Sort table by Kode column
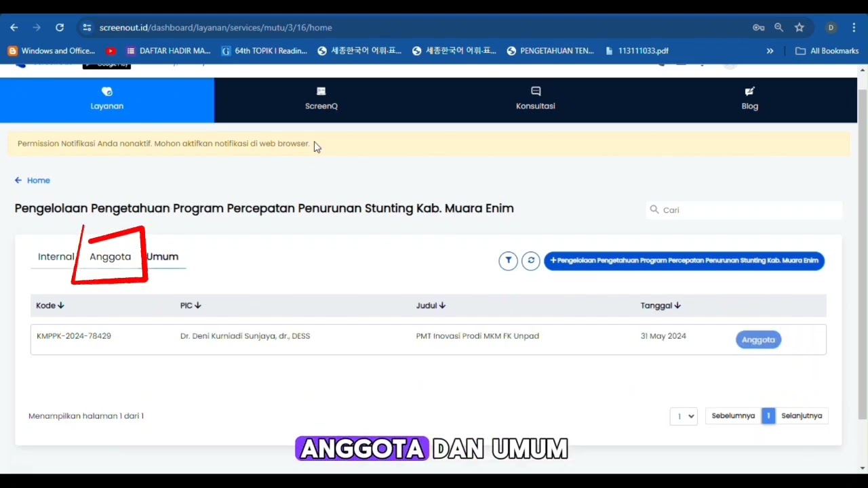This screenshot has width=868, height=488. [x=50, y=306]
